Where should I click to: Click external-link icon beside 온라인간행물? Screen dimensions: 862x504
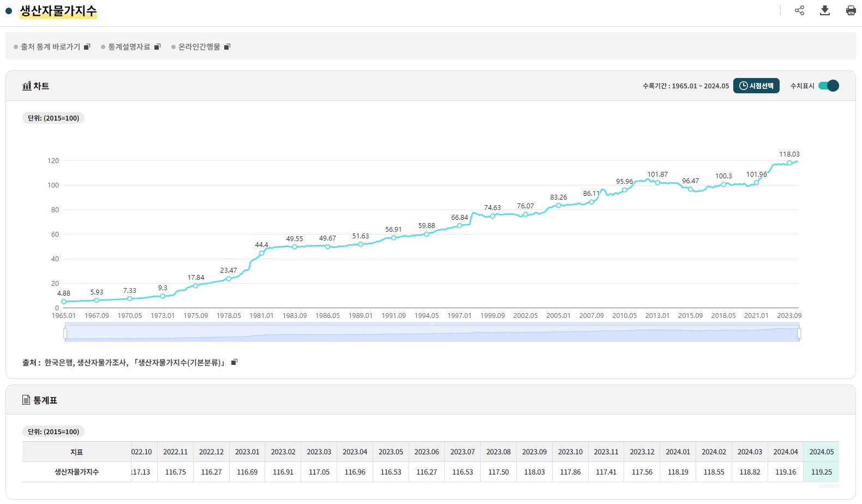coord(228,47)
